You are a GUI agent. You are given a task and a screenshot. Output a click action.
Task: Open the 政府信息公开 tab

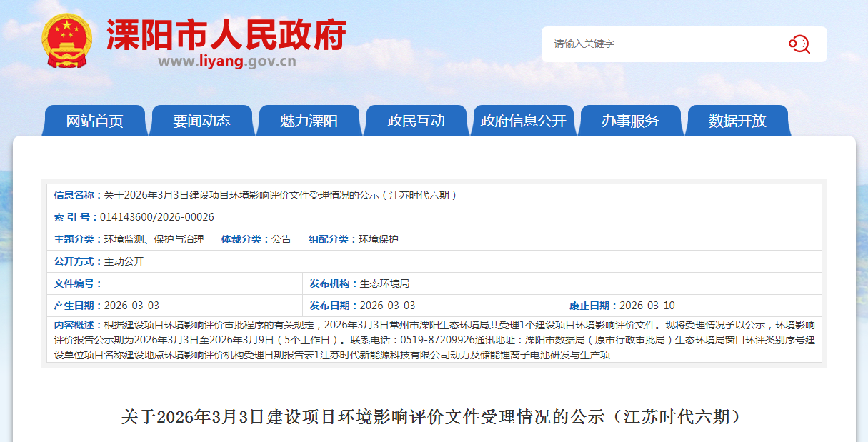[x=523, y=121]
